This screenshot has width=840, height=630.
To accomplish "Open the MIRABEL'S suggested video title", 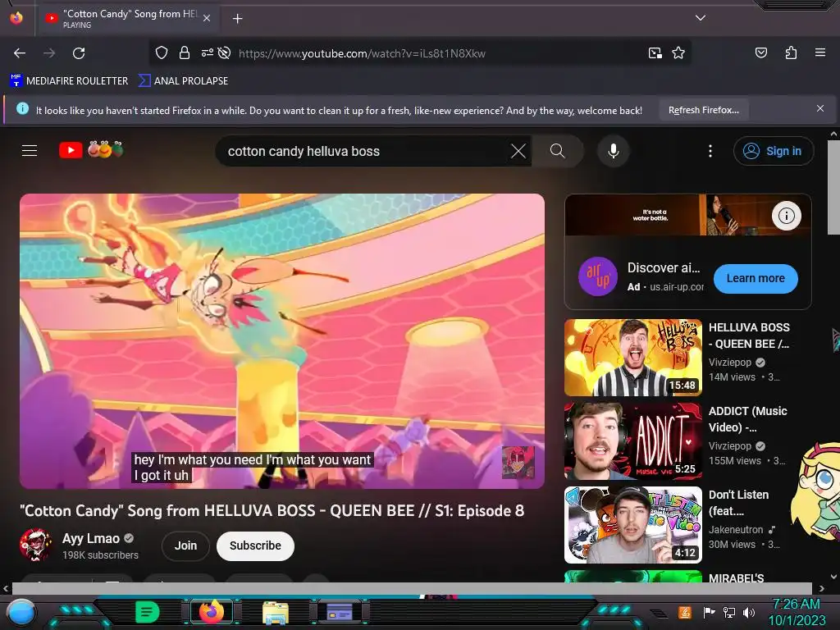I will pos(736,577).
